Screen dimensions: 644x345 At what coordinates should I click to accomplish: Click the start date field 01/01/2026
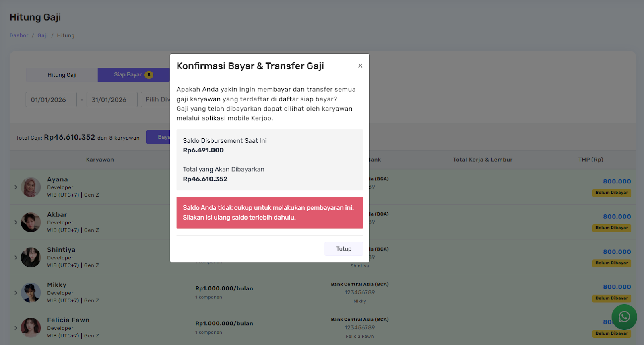click(51, 100)
